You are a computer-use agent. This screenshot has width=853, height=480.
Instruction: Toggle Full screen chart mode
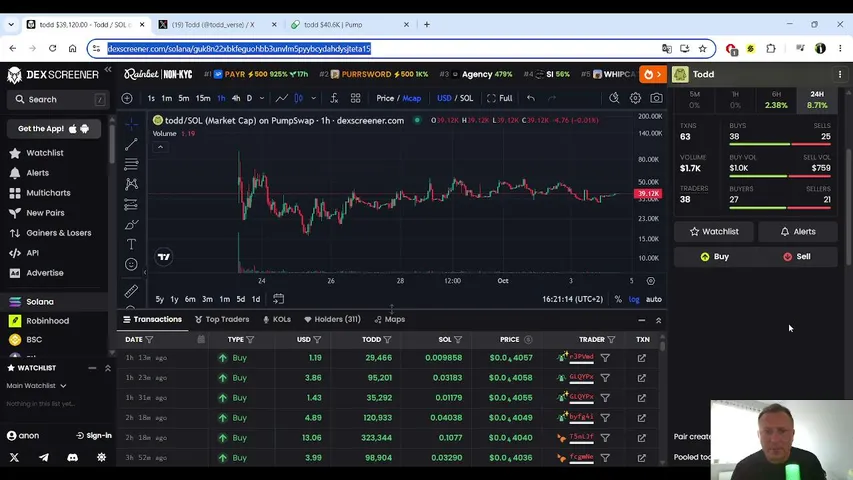pyautogui.click(x=500, y=99)
